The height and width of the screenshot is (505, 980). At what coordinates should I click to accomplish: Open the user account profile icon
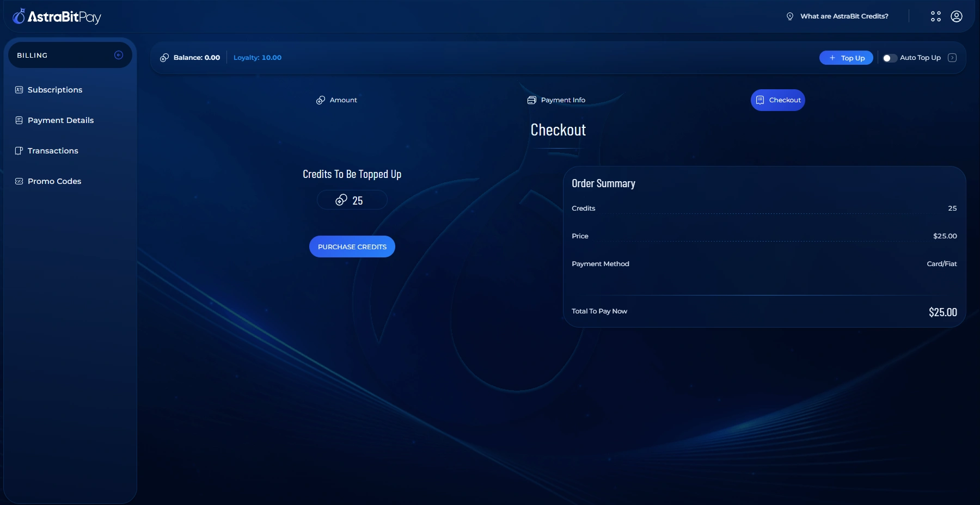(x=956, y=16)
